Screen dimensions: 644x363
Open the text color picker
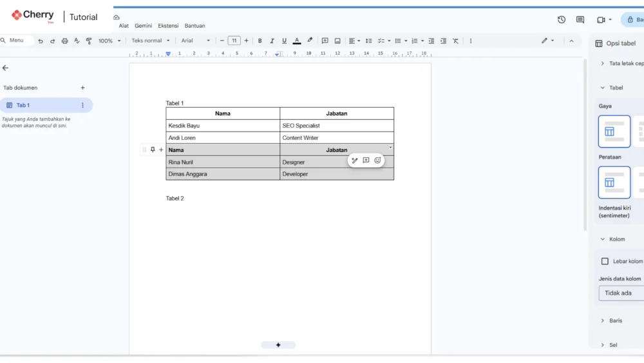pos(296,41)
